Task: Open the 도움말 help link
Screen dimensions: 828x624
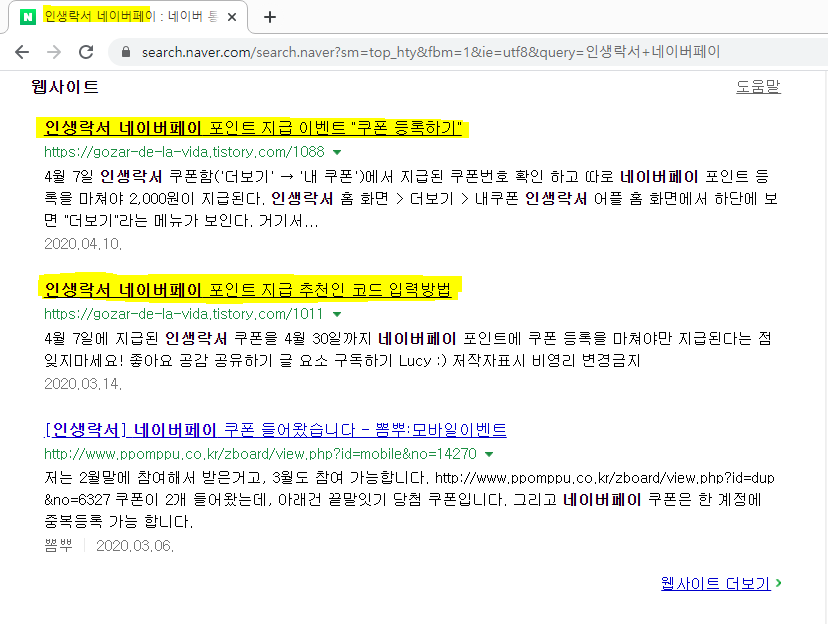Action: (758, 87)
